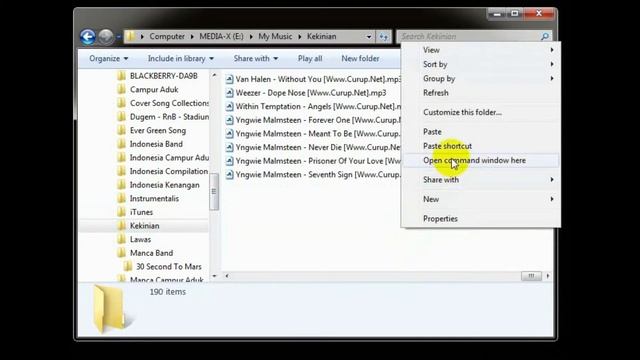Click file icon for Yngwie Malmsteen - Forever One
This screenshot has height=360, width=640.
click(229, 120)
